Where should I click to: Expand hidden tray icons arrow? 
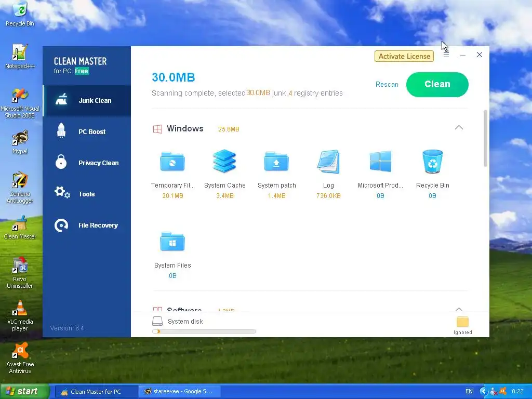484,391
